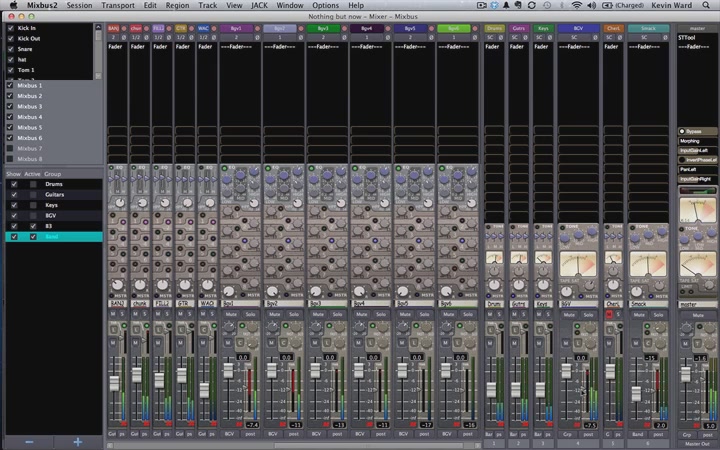Open the Options menu
720x450 pixels.
click(x=326, y=6)
